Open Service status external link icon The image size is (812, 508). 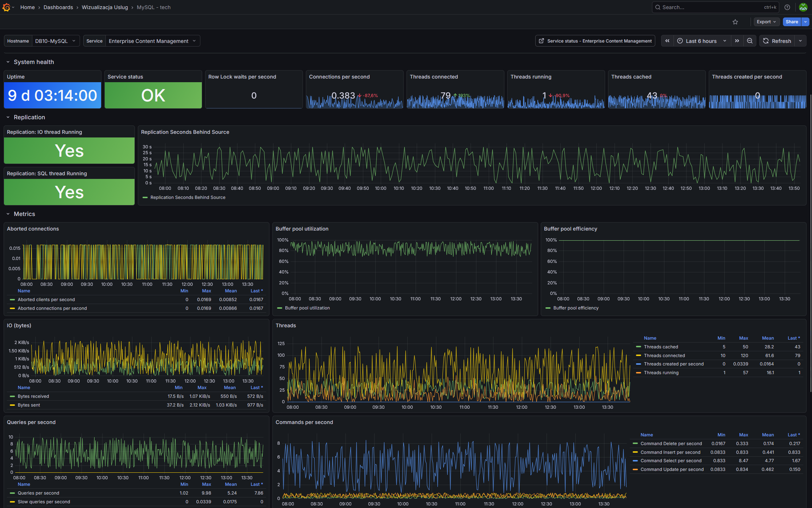[x=541, y=41]
